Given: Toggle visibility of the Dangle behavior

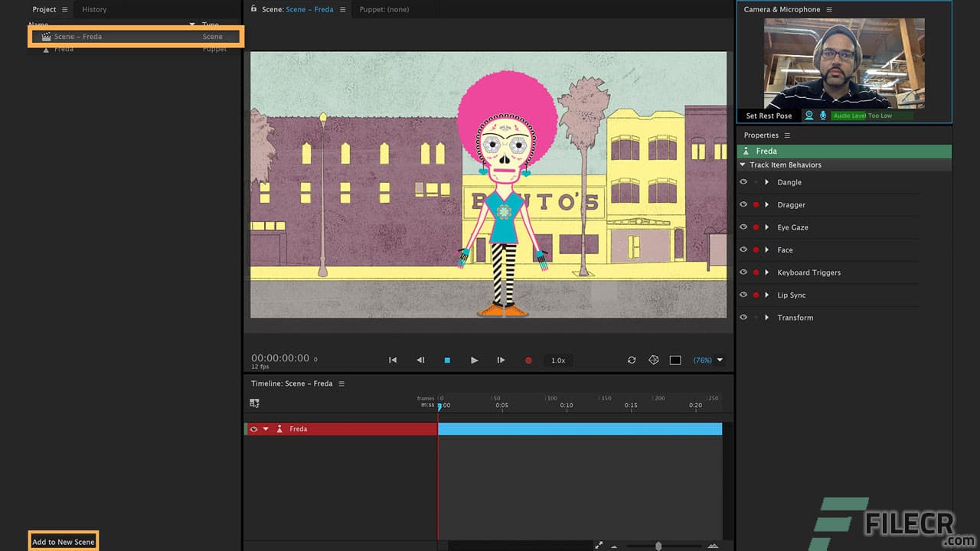Looking at the screenshot, I should tap(743, 182).
